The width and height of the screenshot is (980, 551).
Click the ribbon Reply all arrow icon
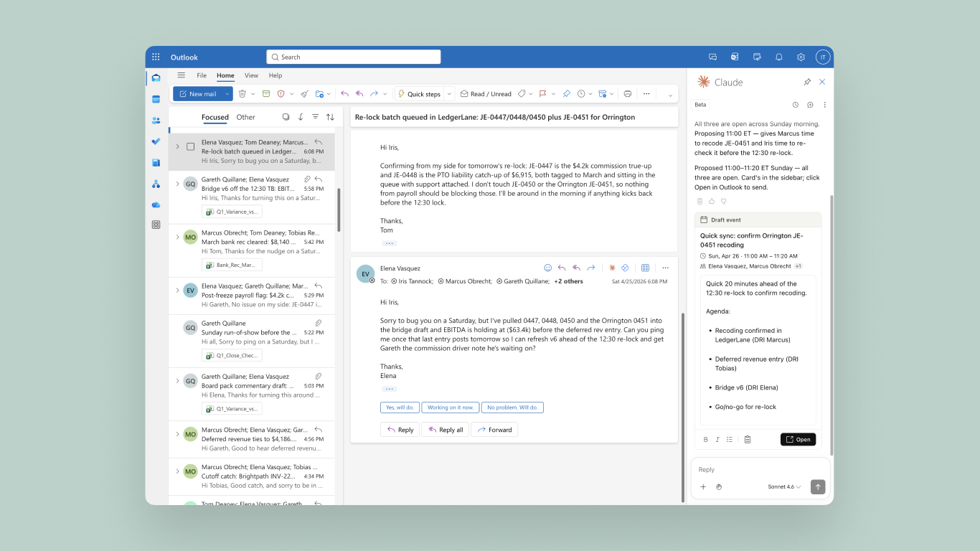tap(359, 94)
